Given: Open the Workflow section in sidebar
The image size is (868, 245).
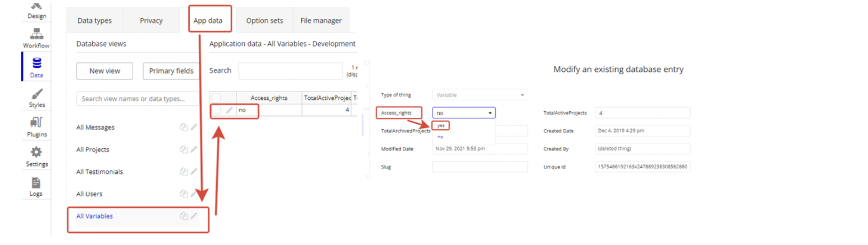Looking at the screenshot, I should coord(37,38).
